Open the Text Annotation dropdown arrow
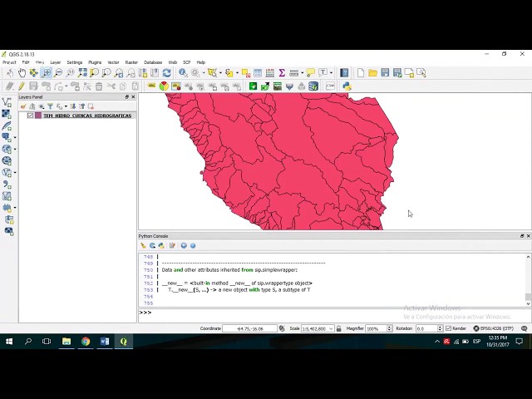 [331, 72]
